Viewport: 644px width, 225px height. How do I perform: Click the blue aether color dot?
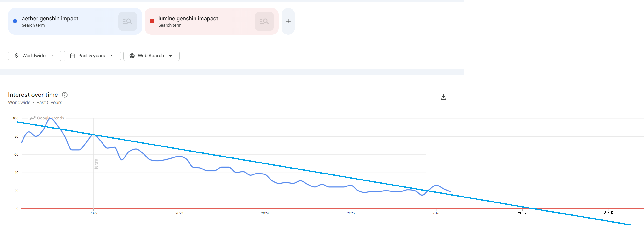[x=15, y=21]
